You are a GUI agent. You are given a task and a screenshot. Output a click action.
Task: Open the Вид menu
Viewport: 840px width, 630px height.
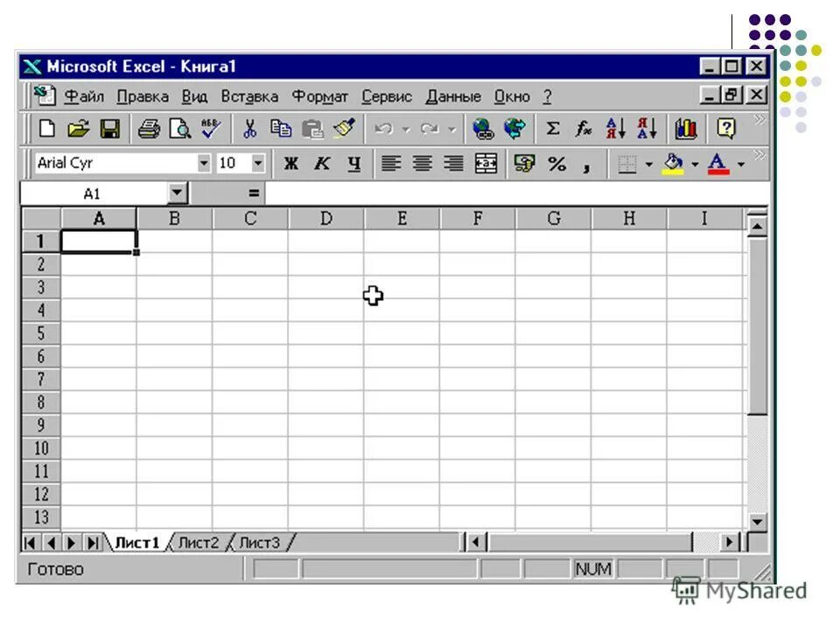pos(194,96)
